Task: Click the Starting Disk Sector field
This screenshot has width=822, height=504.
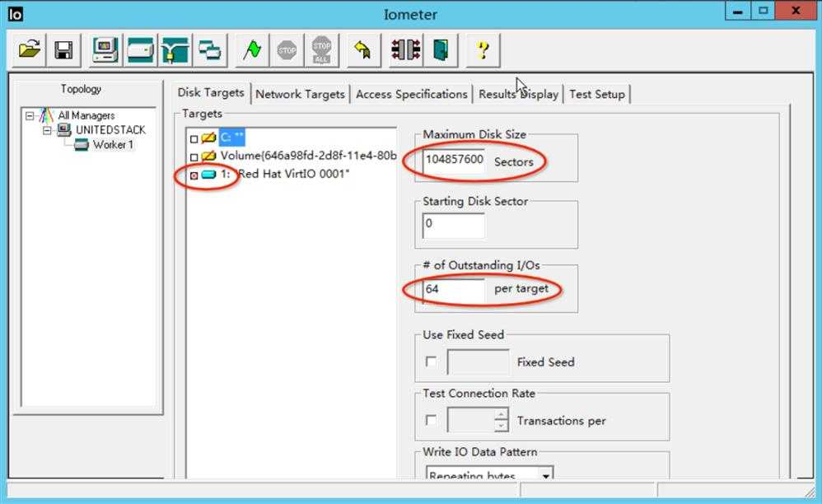Action: click(454, 226)
